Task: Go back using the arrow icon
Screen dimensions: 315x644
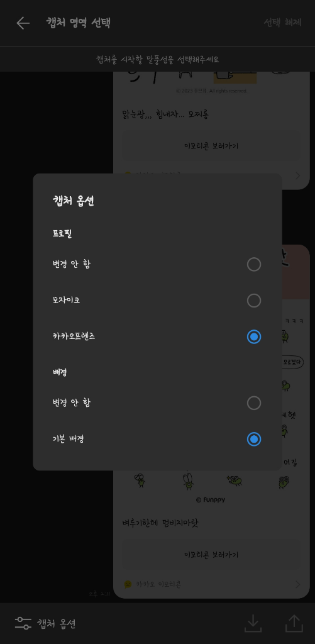Action: click(23, 23)
